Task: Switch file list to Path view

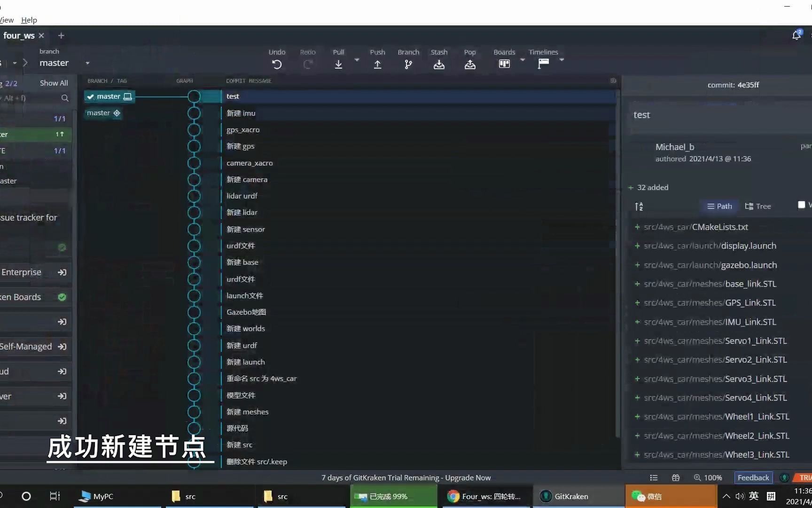Action: [719, 206]
